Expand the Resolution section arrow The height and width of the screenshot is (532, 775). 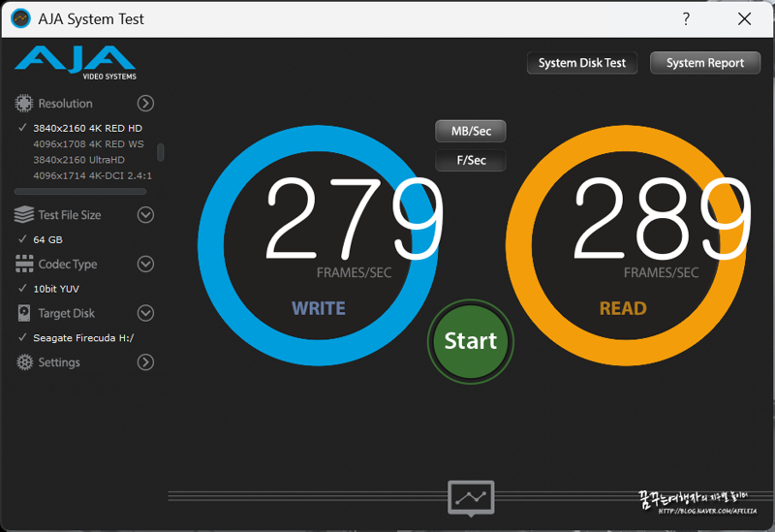coord(145,104)
